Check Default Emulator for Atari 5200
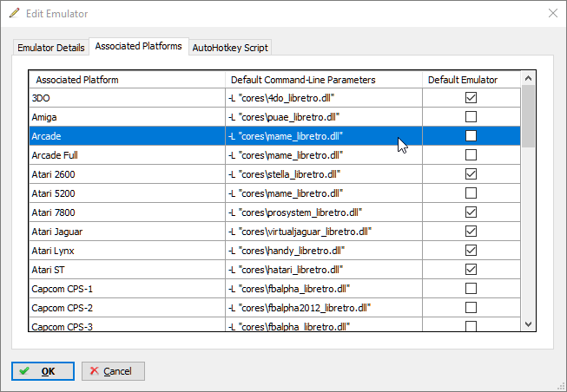This screenshot has width=567, height=392. [x=471, y=193]
